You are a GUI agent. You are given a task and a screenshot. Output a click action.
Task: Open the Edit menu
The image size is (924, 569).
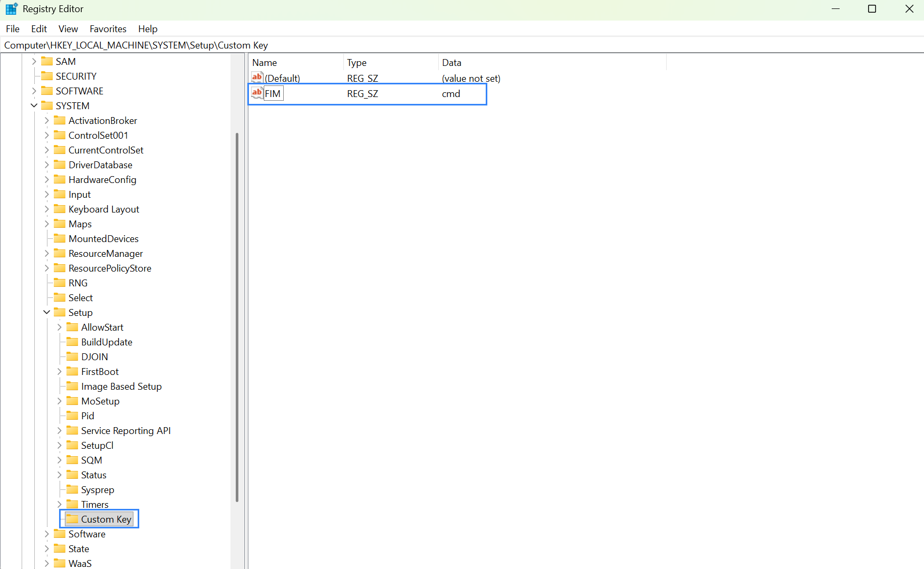[x=38, y=29]
